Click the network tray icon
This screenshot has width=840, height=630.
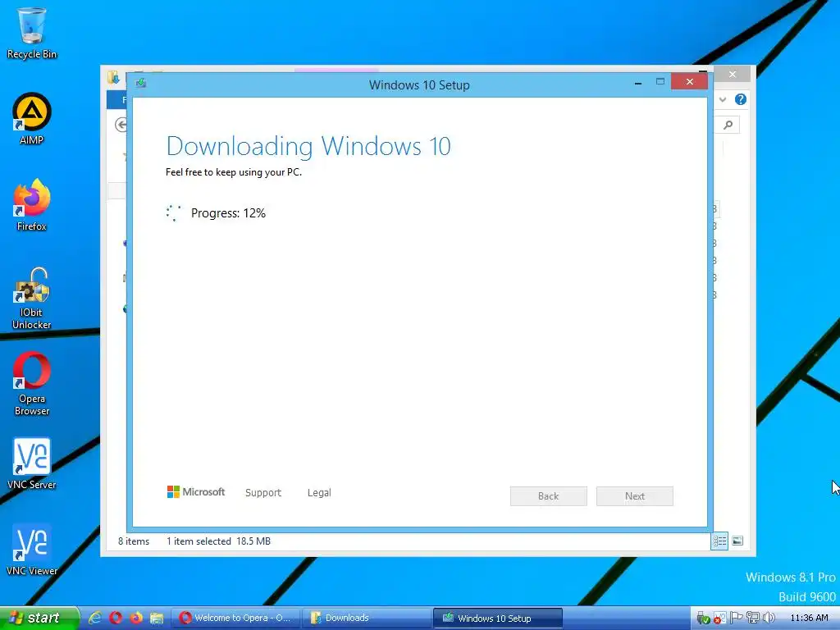click(x=753, y=619)
